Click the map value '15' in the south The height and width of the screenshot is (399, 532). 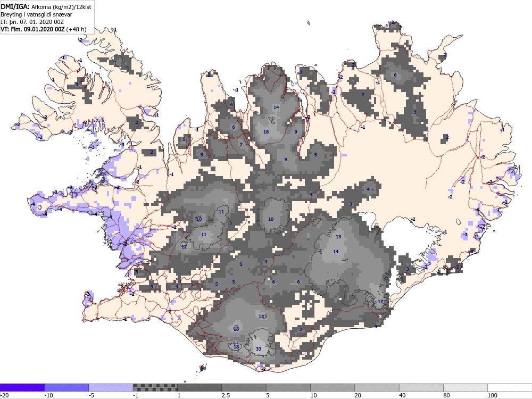click(236, 329)
